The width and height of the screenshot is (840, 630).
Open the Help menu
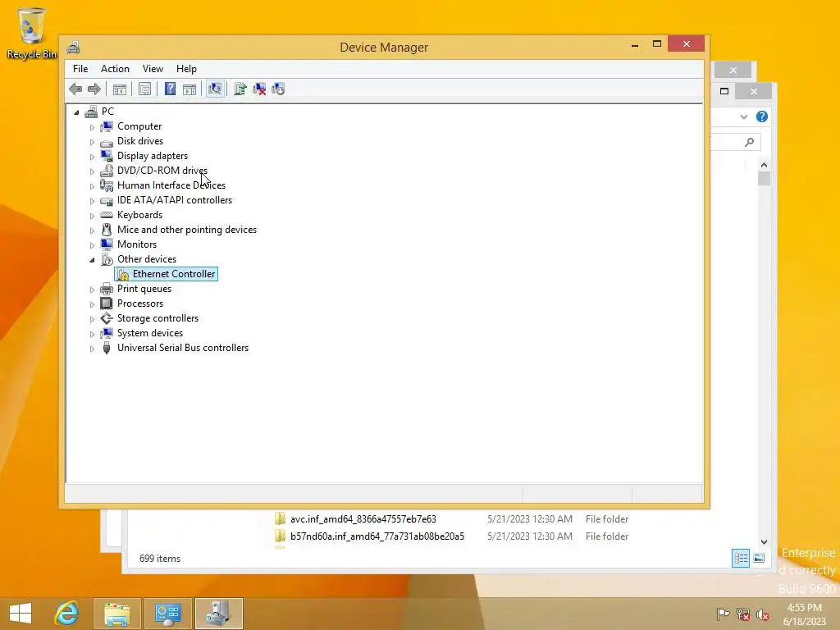pos(186,69)
